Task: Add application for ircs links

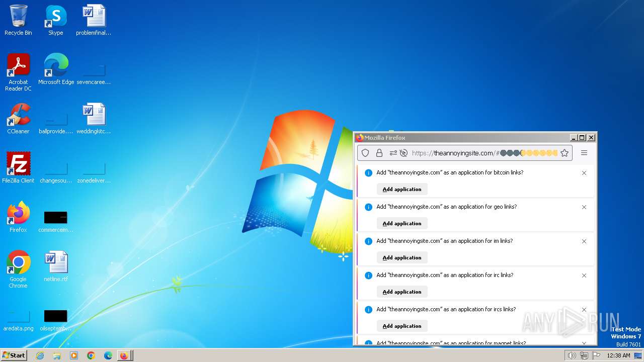Action: pos(402,326)
